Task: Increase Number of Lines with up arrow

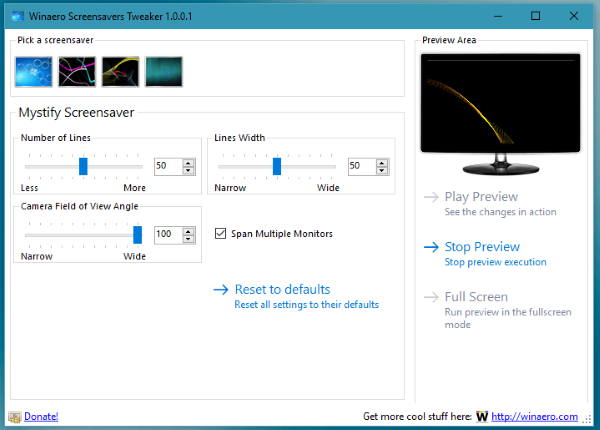Action: [x=188, y=163]
